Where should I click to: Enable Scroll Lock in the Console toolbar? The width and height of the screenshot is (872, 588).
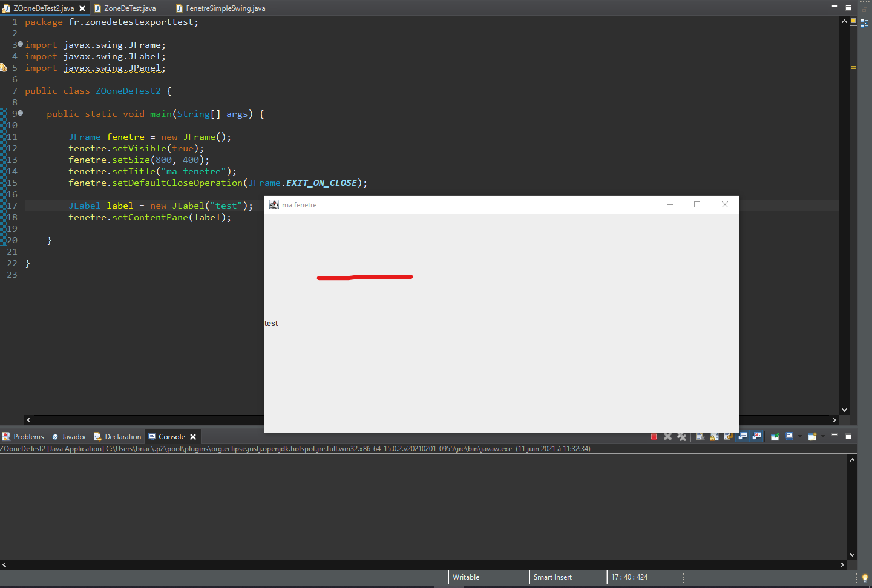(x=715, y=436)
